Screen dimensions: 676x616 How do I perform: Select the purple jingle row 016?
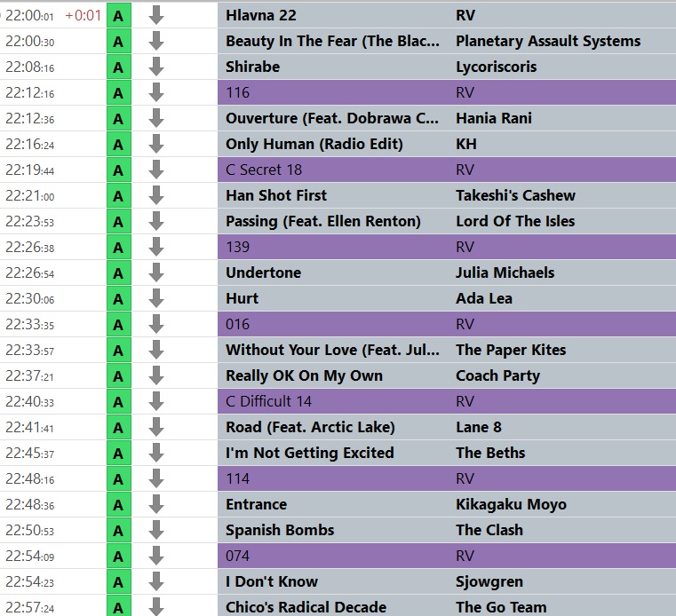(447, 324)
